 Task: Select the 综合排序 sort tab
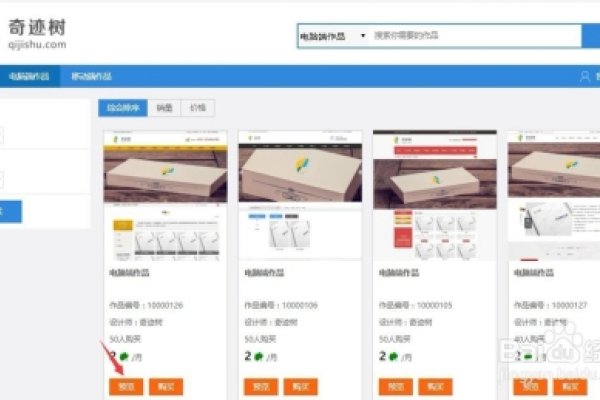123,108
